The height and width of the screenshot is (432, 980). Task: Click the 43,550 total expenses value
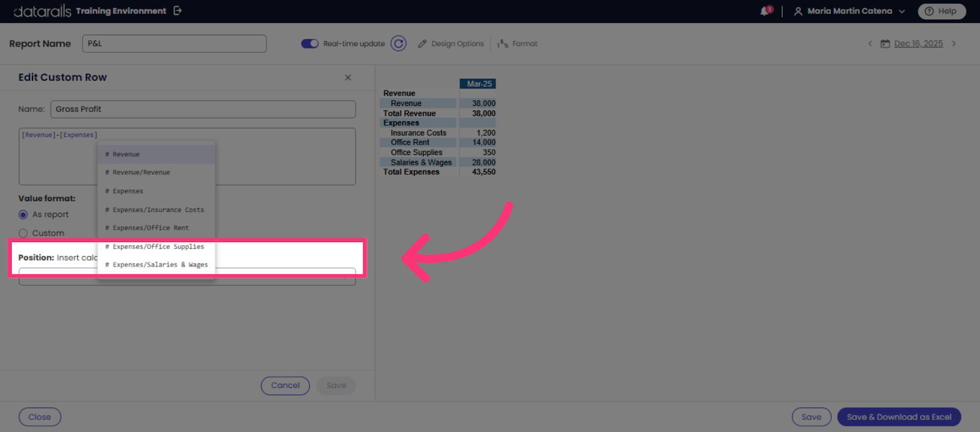(484, 172)
